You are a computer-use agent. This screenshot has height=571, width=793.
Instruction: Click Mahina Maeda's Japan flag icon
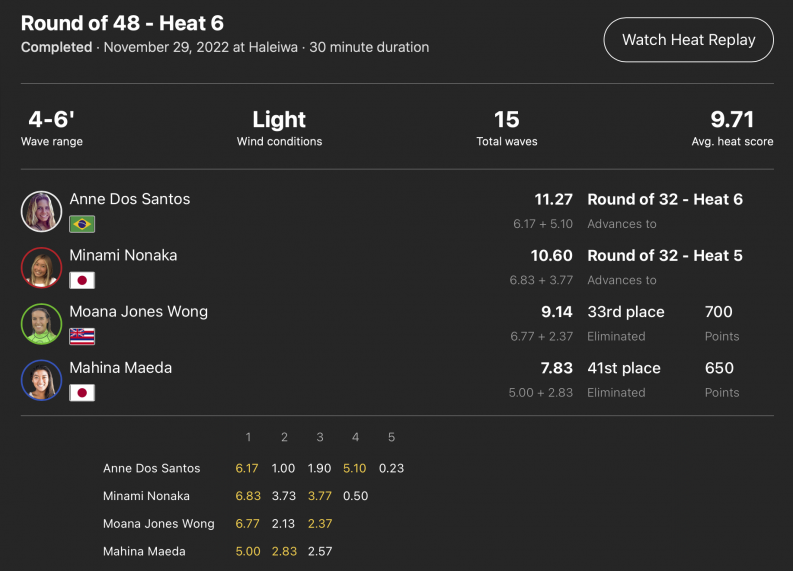(82, 392)
